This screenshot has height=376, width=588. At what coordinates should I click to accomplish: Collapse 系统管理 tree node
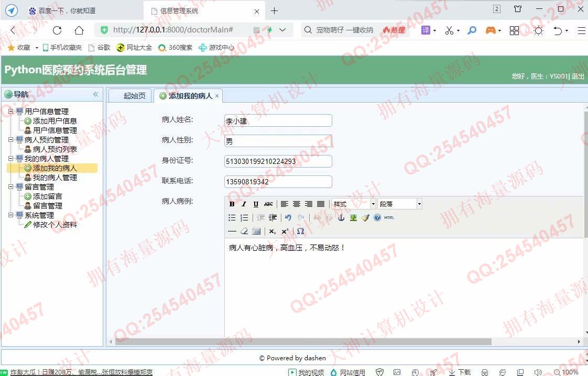[x=11, y=215]
